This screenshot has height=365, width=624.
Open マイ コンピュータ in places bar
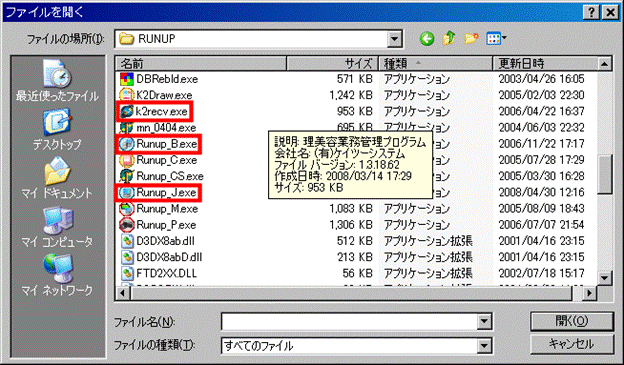pyautogui.click(x=57, y=226)
